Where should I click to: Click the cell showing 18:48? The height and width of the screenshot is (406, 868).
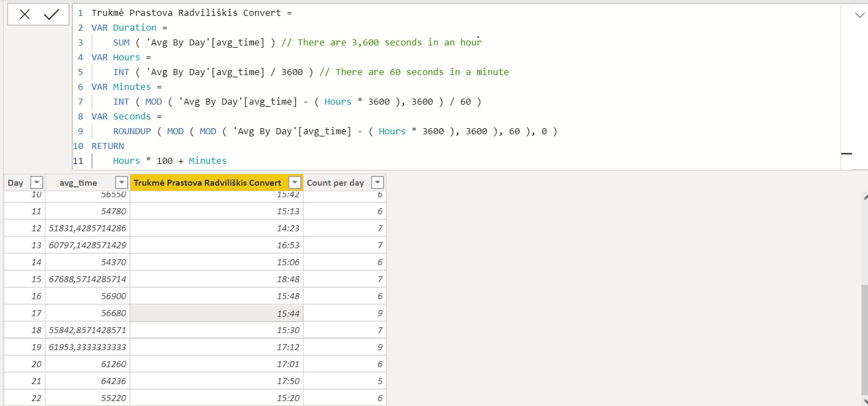coord(216,279)
